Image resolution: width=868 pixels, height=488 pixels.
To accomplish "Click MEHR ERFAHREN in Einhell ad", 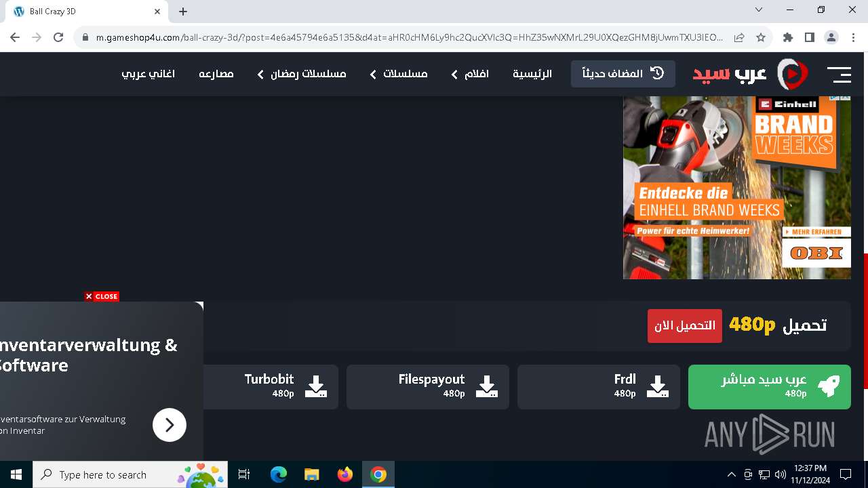I will (x=816, y=232).
